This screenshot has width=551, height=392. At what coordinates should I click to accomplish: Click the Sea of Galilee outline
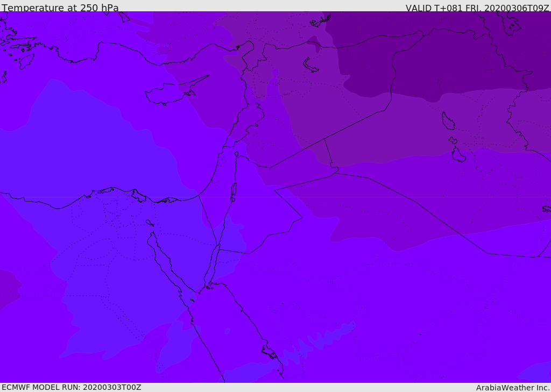237,154
